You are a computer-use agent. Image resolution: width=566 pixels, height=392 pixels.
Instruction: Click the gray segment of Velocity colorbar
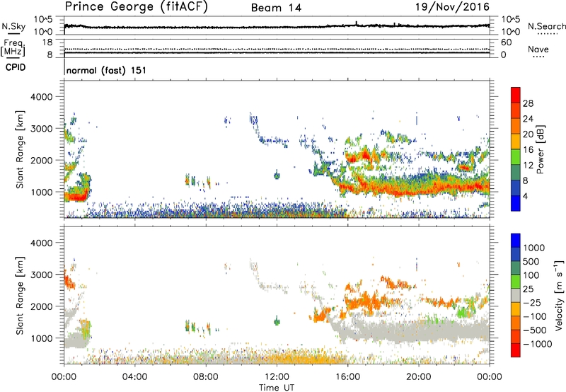pyautogui.click(x=516, y=295)
